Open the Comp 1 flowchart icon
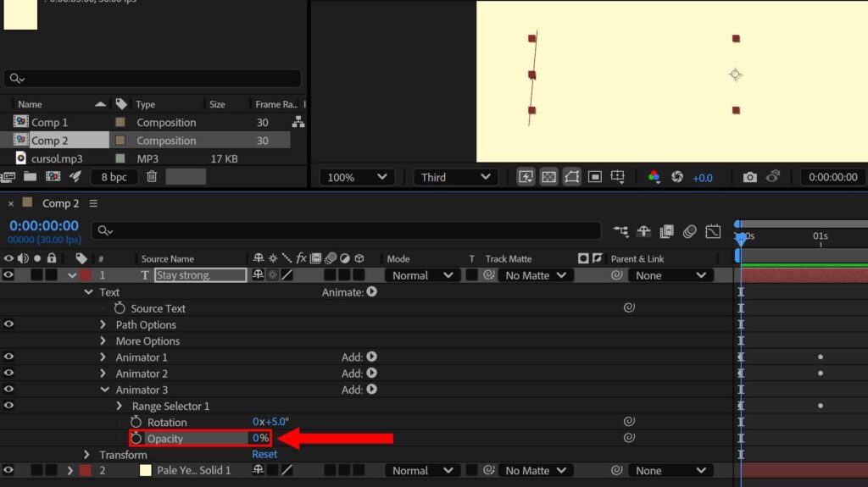 pyautogui.click(x=298, y=122)
